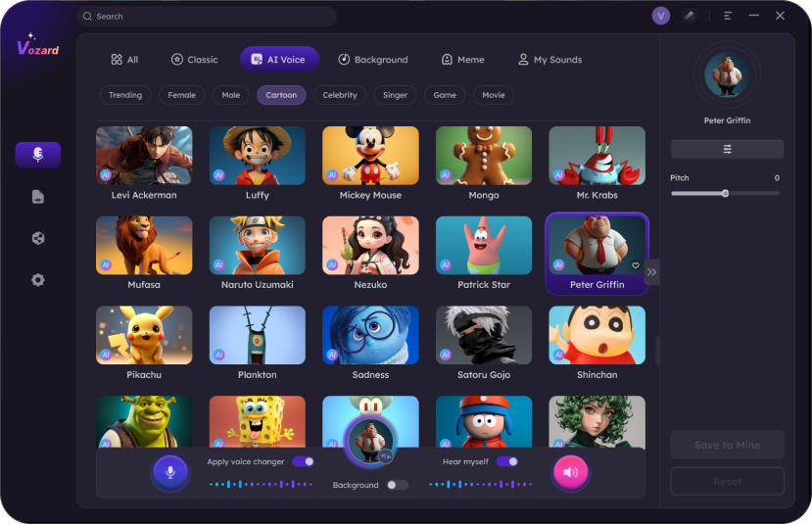Select the green-haired girl voice thumbnail
This screenshot has width=812, height=524.
click(597, 421)
